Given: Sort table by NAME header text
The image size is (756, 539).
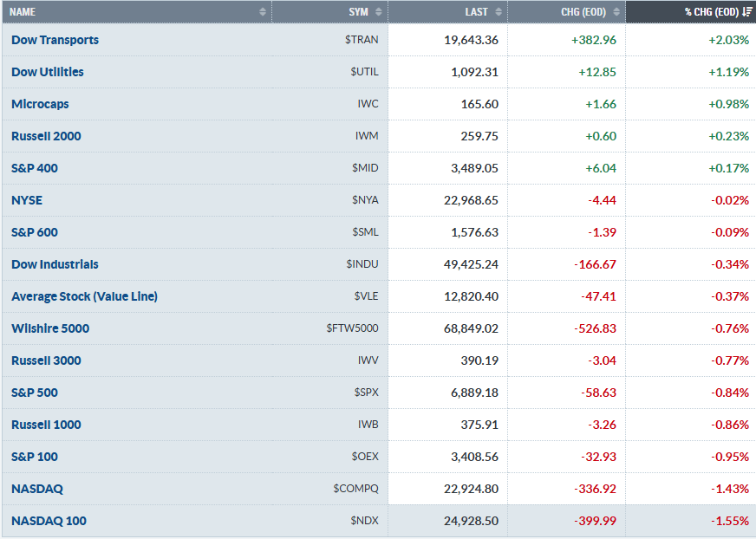Looking at the screenshot, I should pyautogui.click(x=23, y=12).
